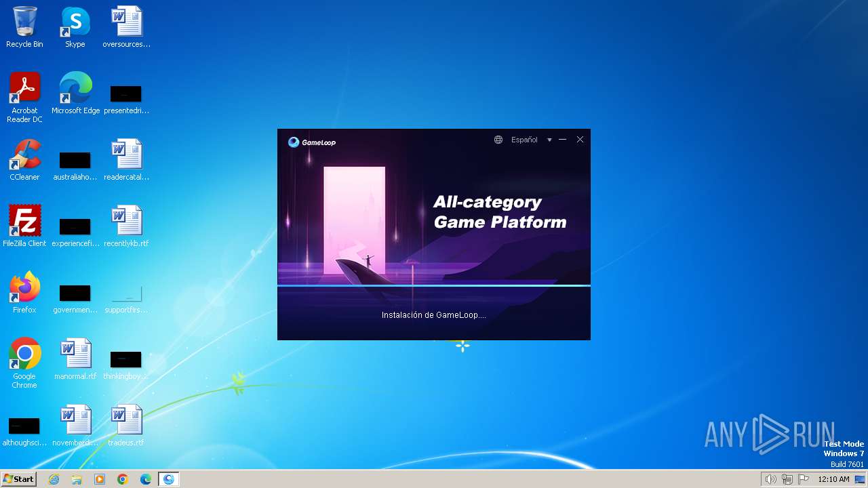Select the oversources document icon
Screen dimensions: 868x488
pos(126,27)
